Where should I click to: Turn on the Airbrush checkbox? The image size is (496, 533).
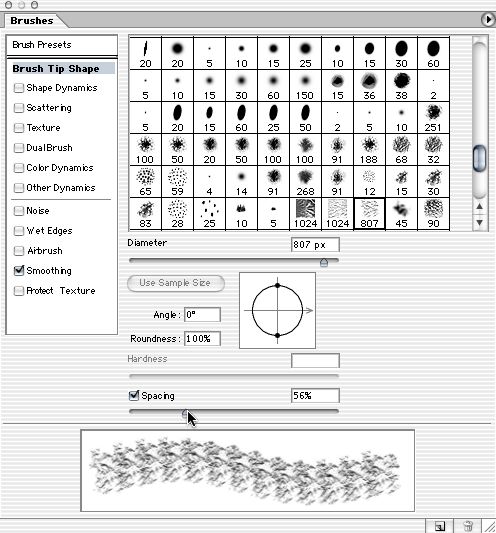(x=18, y=251)
